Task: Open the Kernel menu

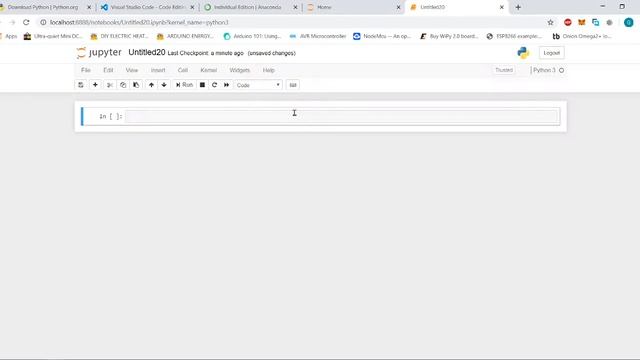Action: tap(209, 70)
